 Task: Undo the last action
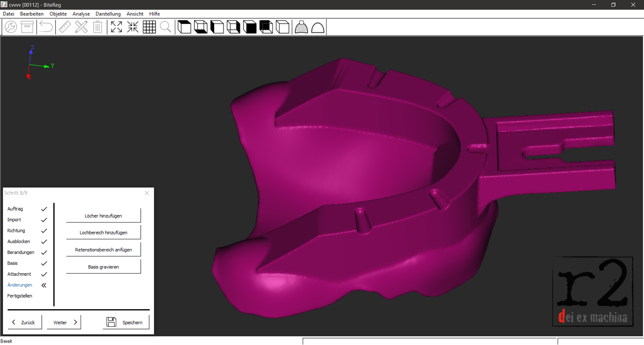tap(46, 27)
